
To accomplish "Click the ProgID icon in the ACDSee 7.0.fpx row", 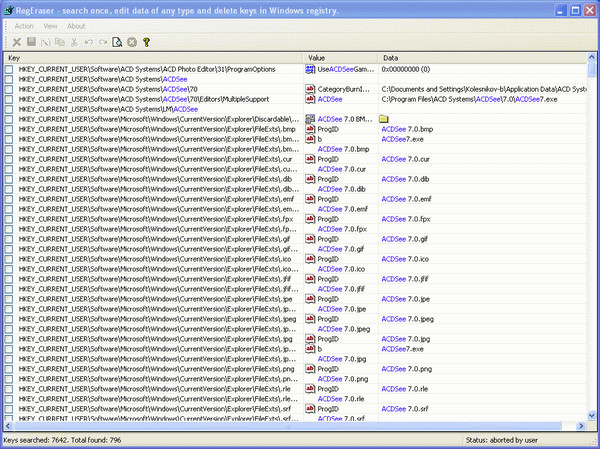I will [x=310, y=219].
